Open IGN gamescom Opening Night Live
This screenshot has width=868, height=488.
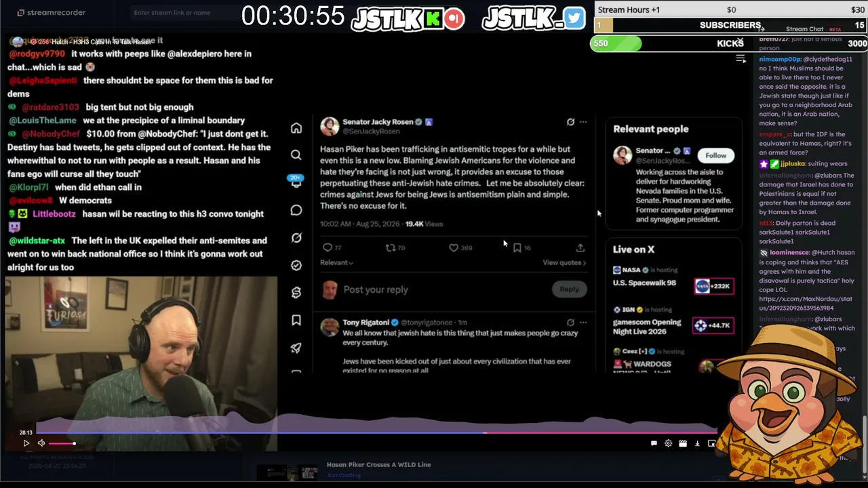pyautogui.click(x=647, y=327)
